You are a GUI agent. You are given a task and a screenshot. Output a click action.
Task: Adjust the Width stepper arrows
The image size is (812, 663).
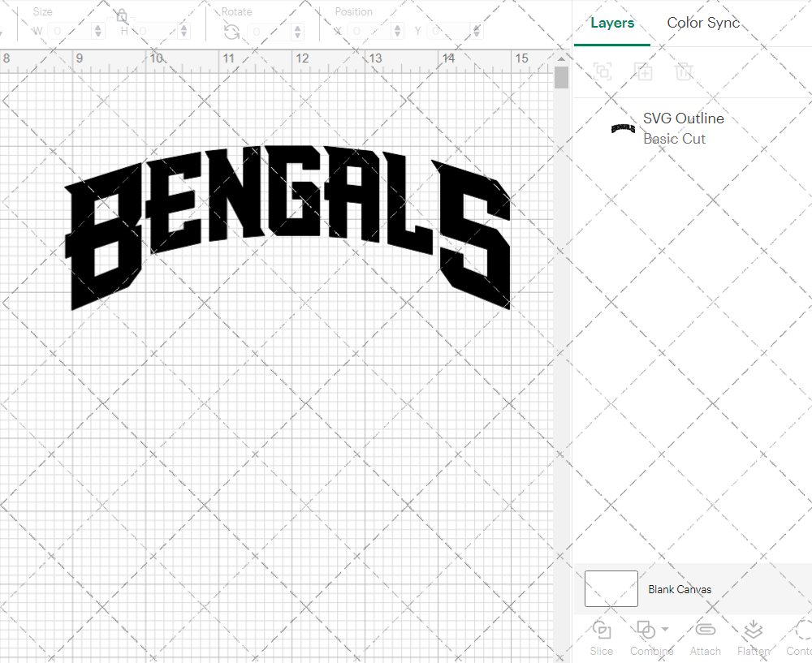pos(98,32)
